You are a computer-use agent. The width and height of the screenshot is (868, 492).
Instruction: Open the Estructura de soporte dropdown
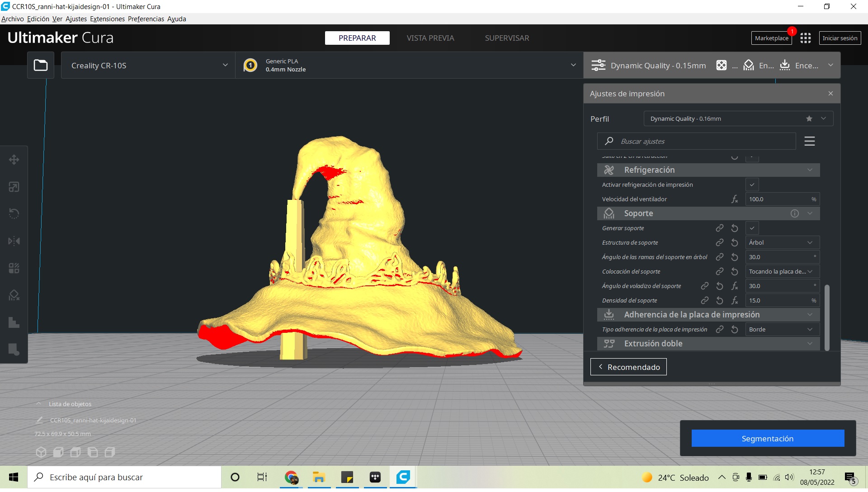tap(782, 243)
